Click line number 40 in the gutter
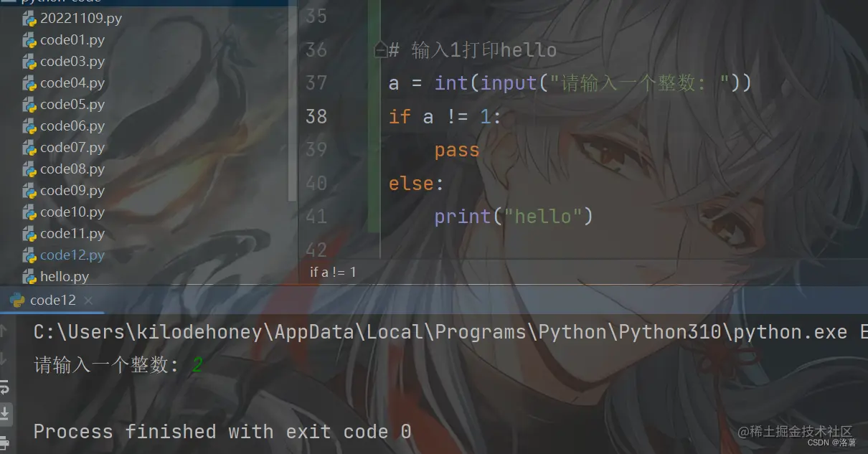The height and width of the screenshot is (454, 868). (316, 183)
